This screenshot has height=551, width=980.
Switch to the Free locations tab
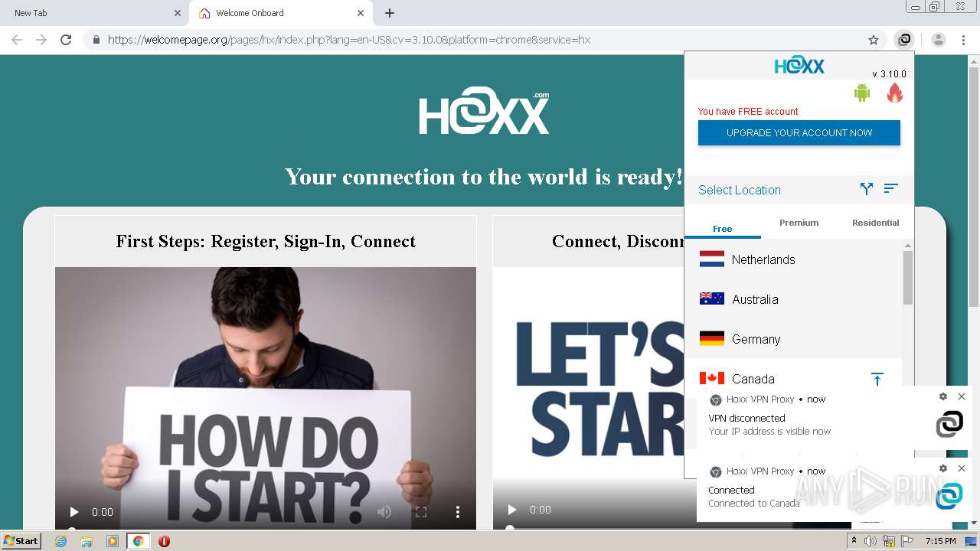pyautogui.click(x=723, y=228)
